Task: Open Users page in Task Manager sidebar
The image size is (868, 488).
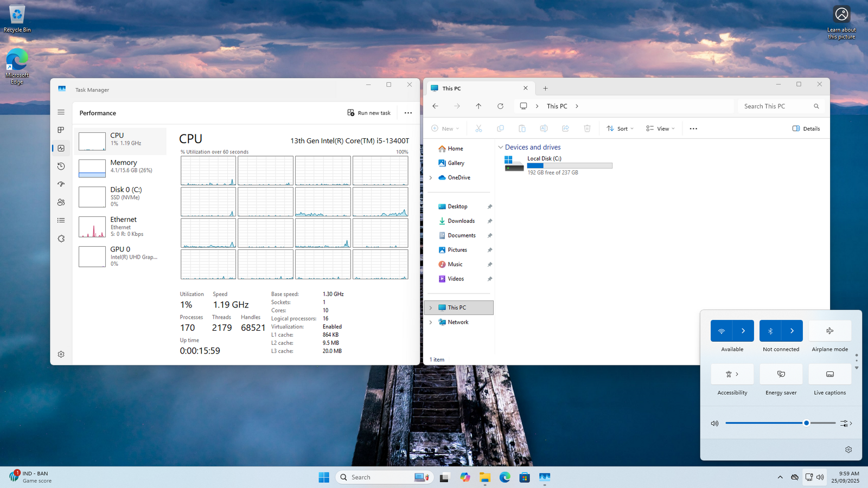Action: point(61,202)
